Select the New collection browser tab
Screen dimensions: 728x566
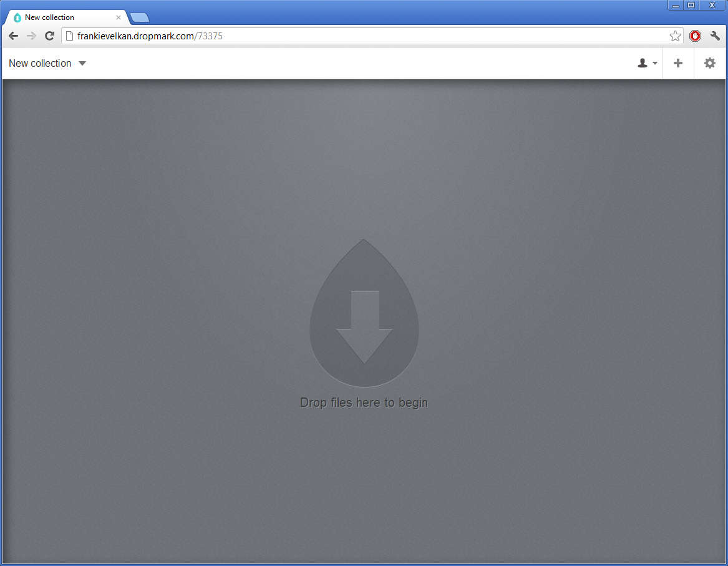point(66,17)
